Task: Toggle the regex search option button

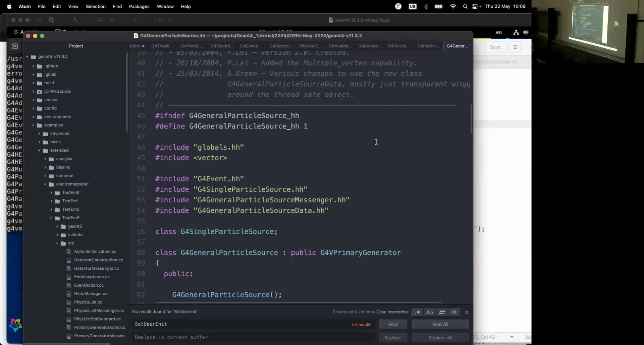Action: pyautogui.click(x=417, y=312)
